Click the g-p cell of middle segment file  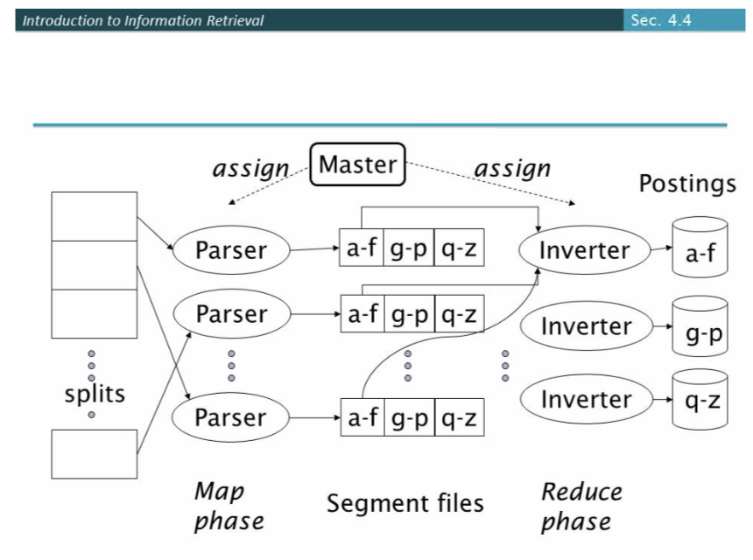410,311
